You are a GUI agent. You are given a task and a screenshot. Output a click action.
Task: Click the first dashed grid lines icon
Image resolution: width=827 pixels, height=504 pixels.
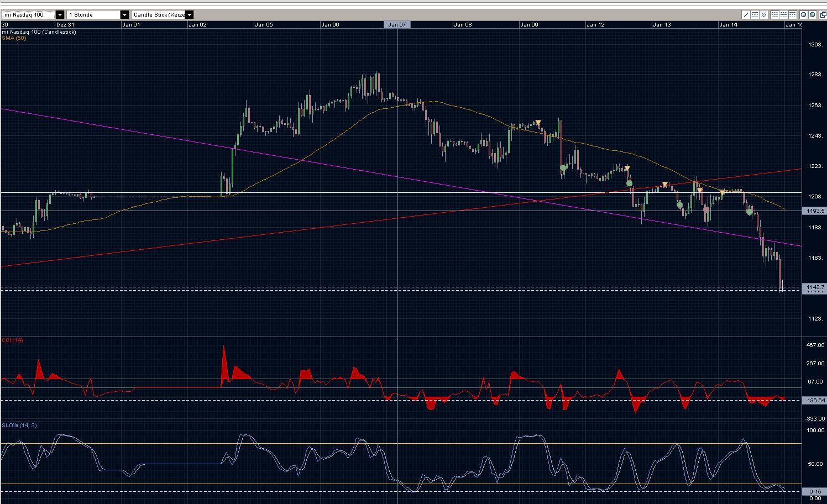775,15
